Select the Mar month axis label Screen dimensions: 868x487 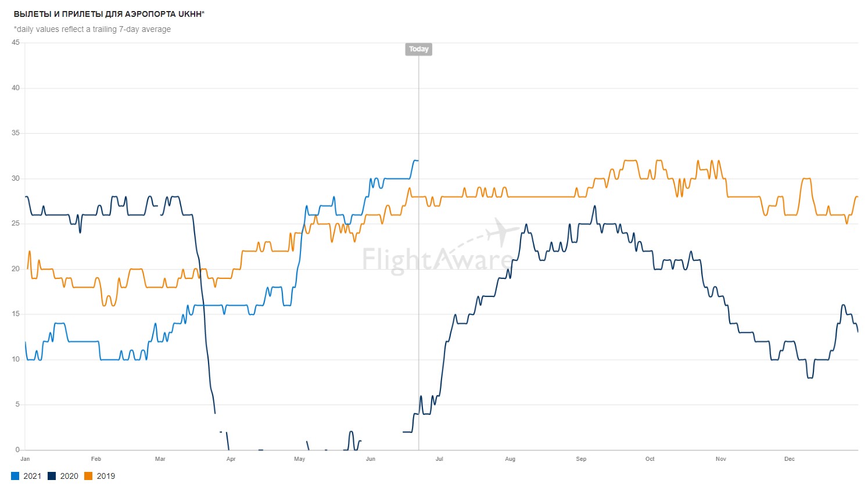160,459
